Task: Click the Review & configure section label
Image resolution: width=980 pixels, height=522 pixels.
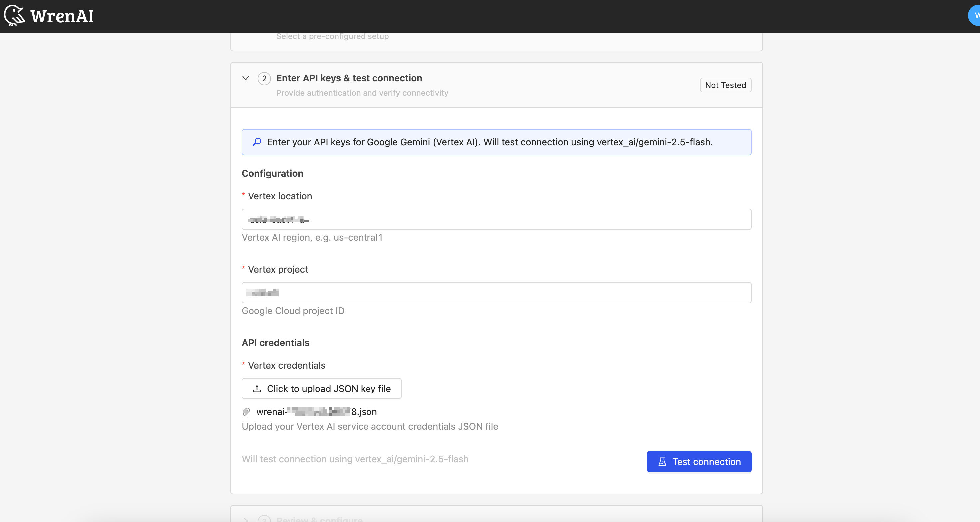Action: (320, 519)
